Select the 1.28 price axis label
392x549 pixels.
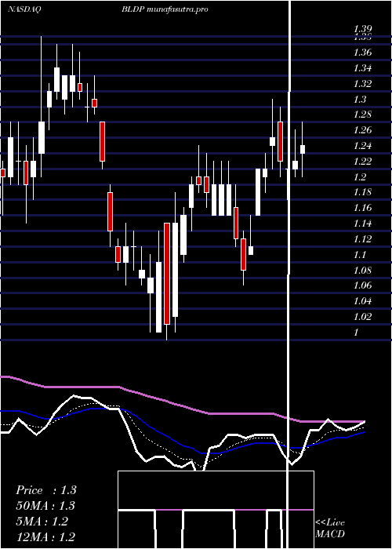(x=362, y=115)
